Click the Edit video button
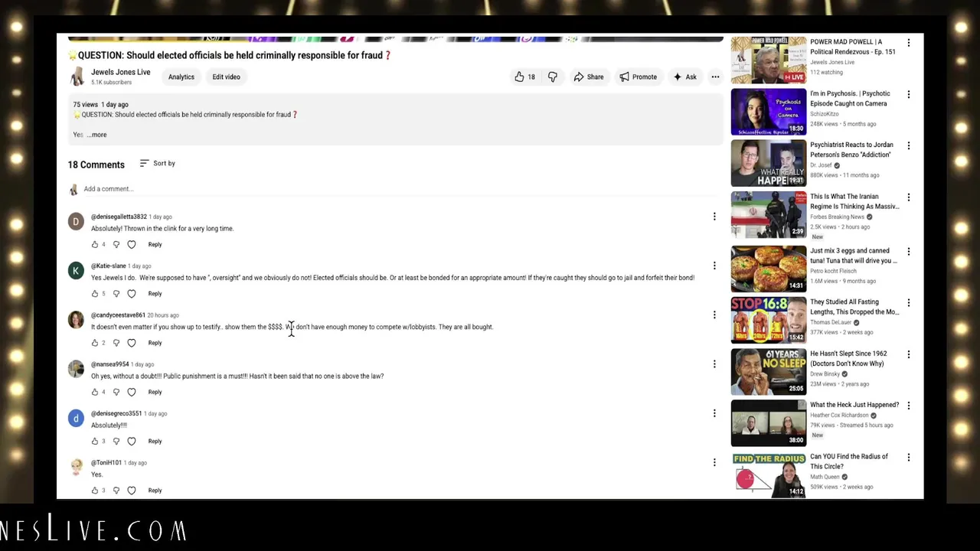This screenshot has width=980, height=551. 226,77
